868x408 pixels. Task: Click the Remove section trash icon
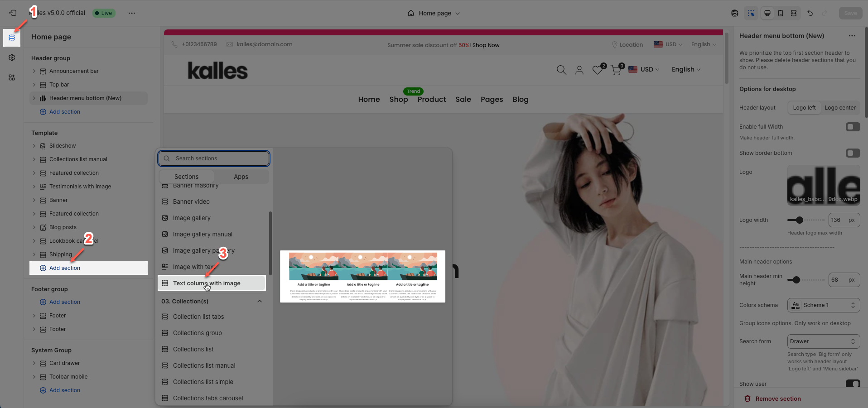coord(747,398)
